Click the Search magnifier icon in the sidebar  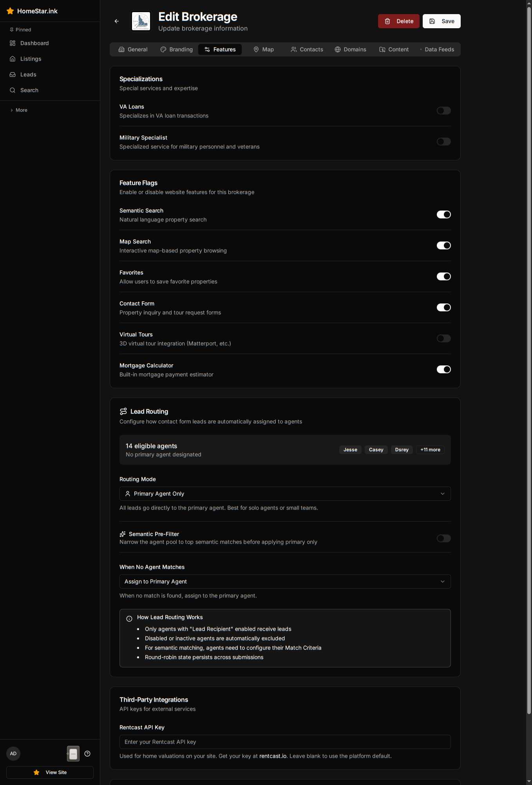pyautogui.click(x=13, y=90)
